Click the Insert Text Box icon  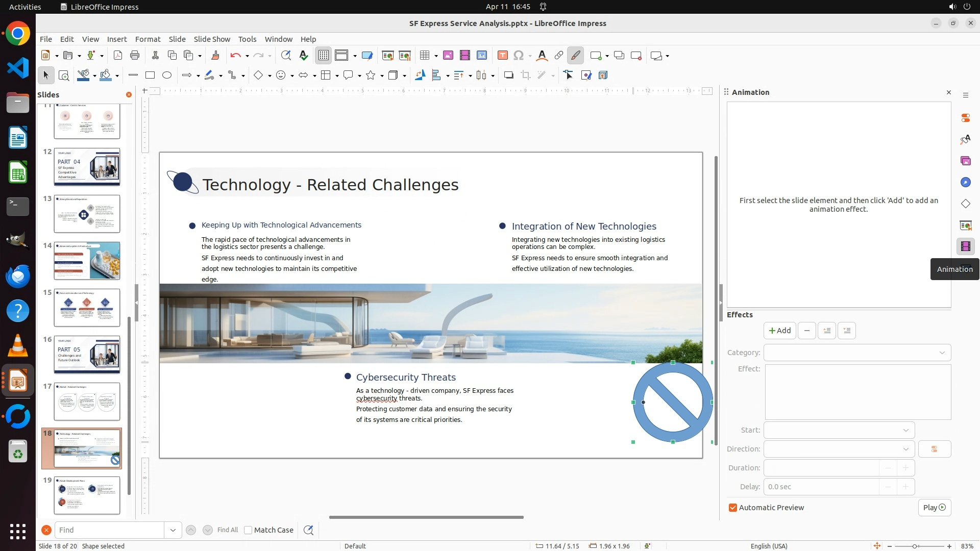(x=502, y=56)
